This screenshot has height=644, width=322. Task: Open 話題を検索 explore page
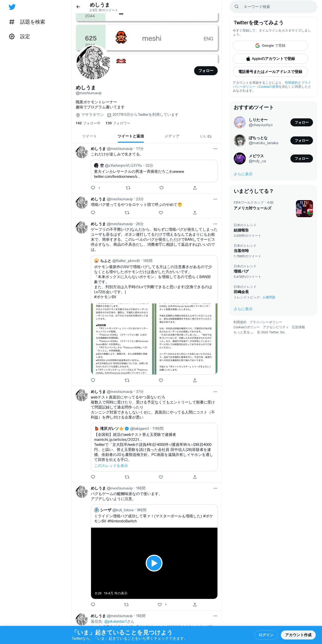coord(27,22)
